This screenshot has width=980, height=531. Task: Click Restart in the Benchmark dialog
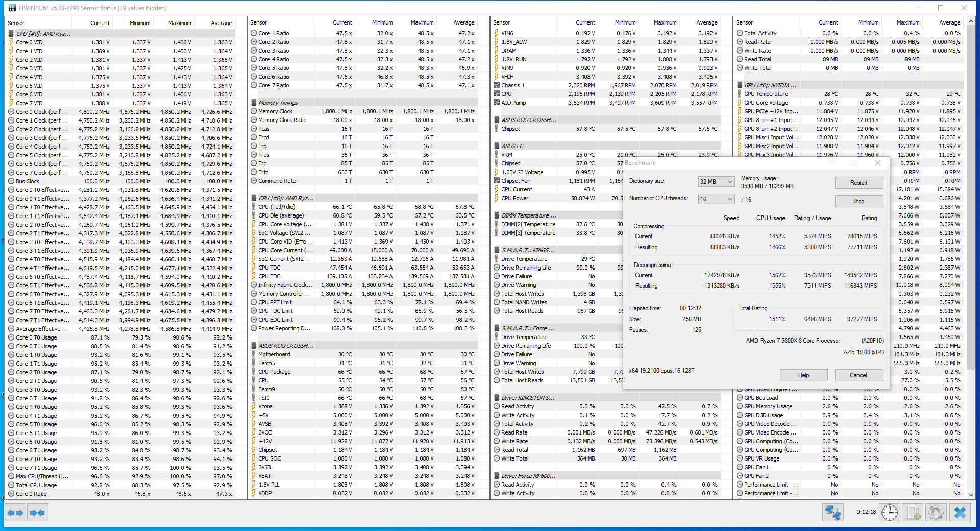(x=859, y=183)
